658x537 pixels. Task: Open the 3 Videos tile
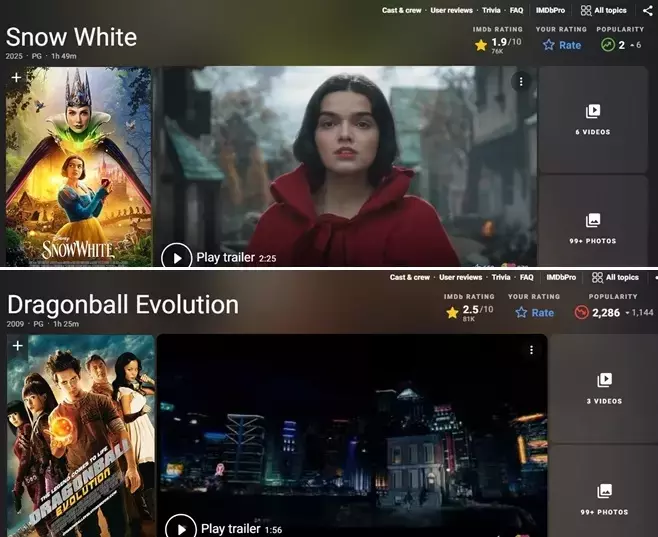tap(604, 388)
